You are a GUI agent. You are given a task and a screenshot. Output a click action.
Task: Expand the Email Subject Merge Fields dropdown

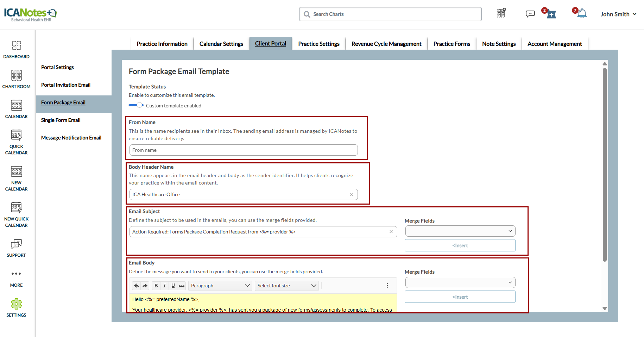[x=460, y=231]
